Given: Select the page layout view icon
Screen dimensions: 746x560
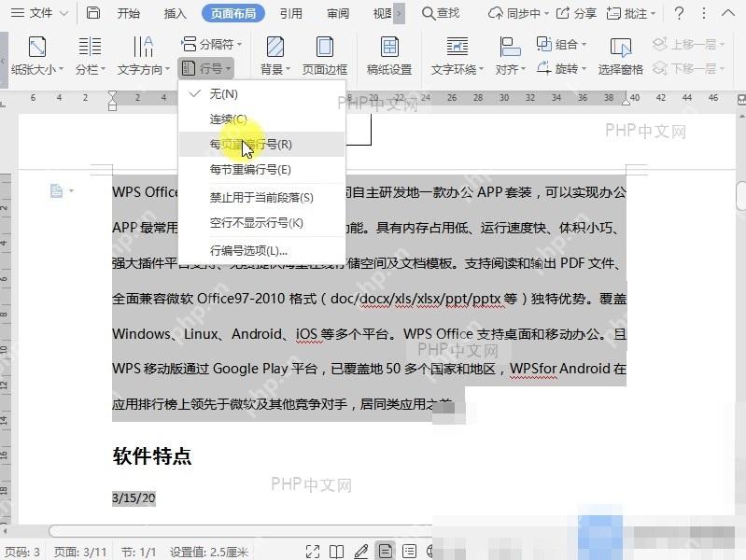Looking at the screenshot, I should 386,552.
